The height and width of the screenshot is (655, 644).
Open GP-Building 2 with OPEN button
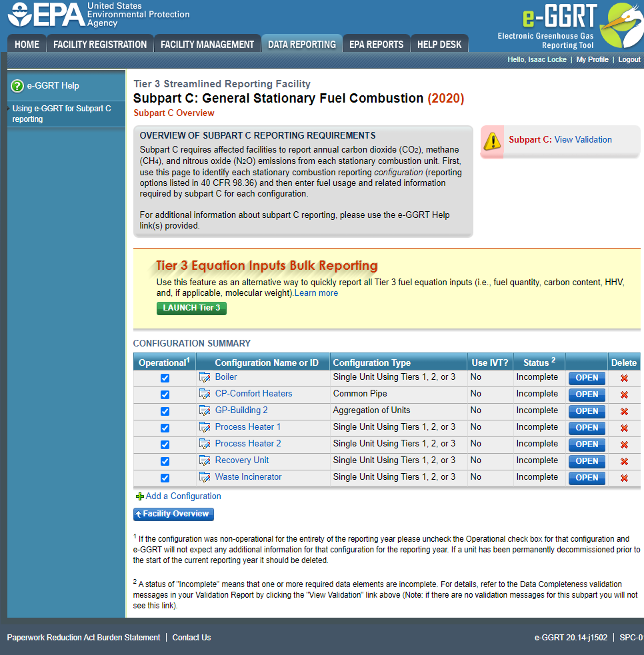587,412
